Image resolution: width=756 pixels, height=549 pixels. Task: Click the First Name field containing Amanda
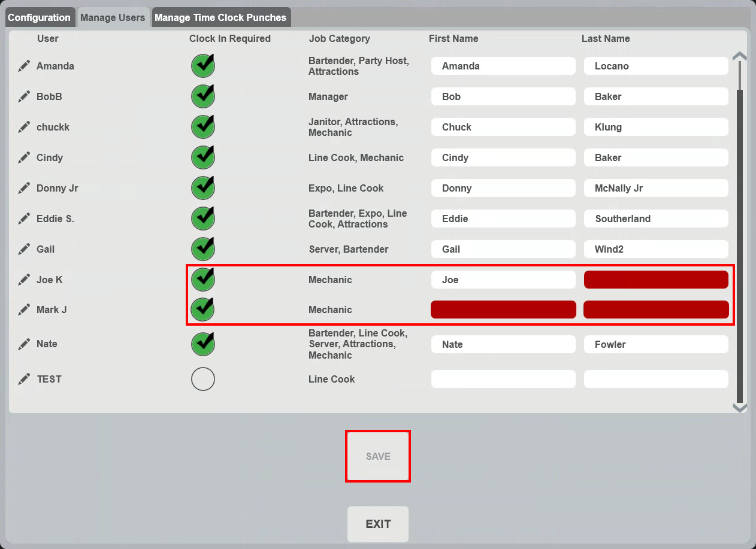tap(503, 66)
